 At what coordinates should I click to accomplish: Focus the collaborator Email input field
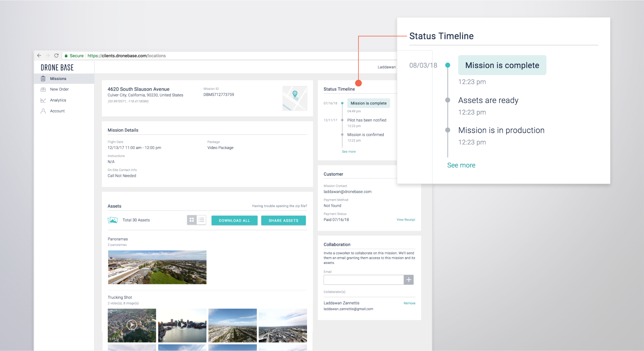coord(364,280)
